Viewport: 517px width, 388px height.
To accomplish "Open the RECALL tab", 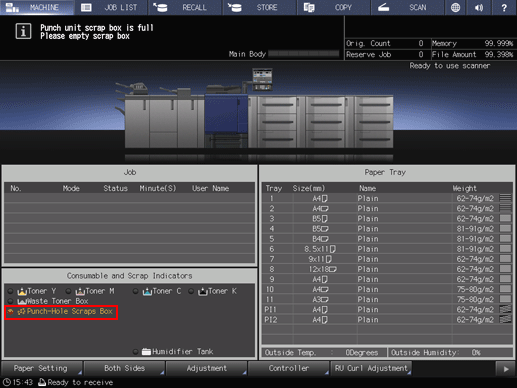I will [x=185, y=7].
